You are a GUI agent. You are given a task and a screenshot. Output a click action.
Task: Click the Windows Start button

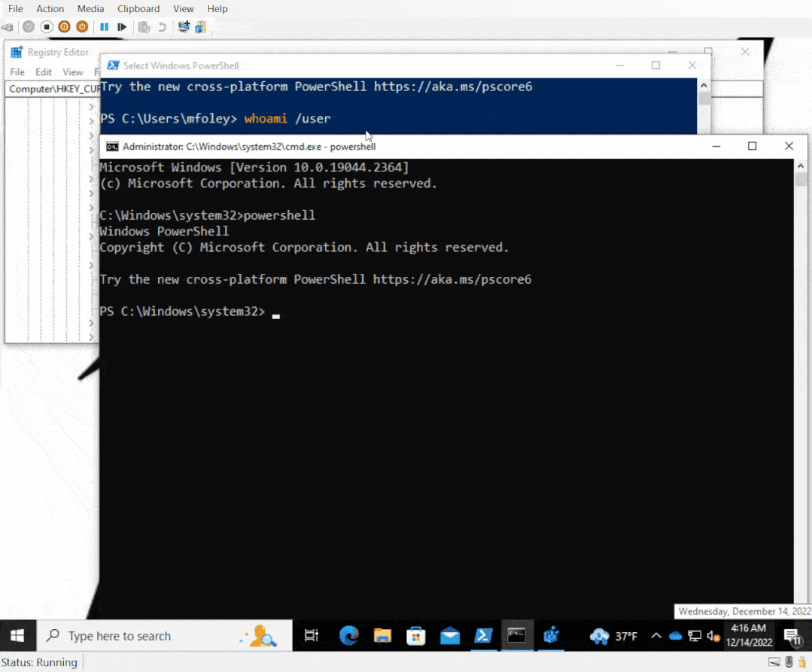(17, 636)
